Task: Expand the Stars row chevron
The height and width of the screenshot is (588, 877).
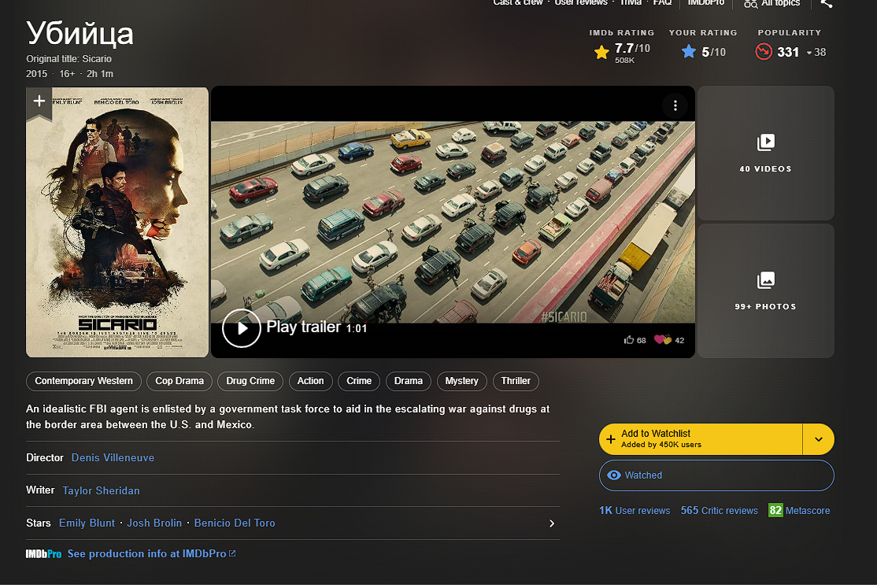Action: click(x=552, y=523)
